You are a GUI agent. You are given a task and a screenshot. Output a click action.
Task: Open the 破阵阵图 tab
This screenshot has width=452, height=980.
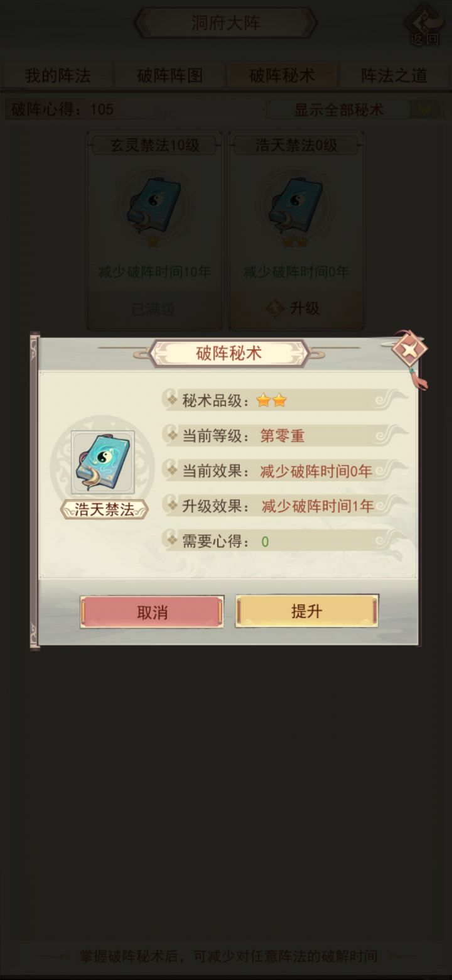tap(169, 76)
